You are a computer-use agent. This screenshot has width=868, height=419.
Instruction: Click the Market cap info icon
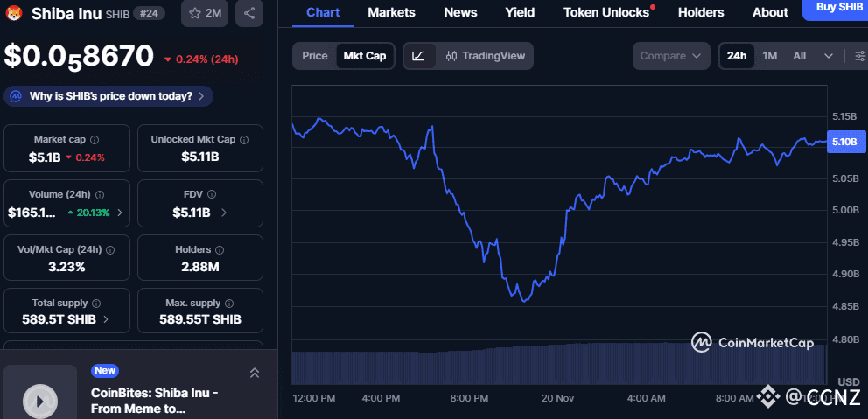click(94, 140)
